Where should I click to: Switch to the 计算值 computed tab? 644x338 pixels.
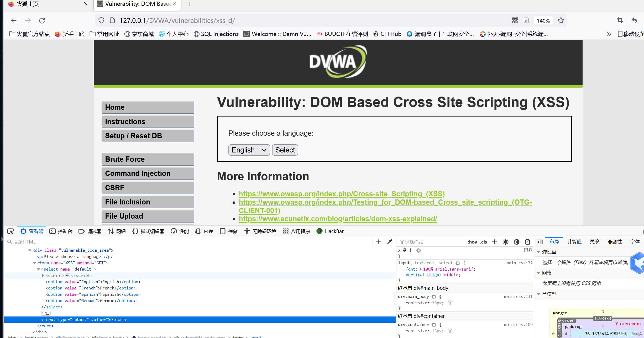[574, 242]
